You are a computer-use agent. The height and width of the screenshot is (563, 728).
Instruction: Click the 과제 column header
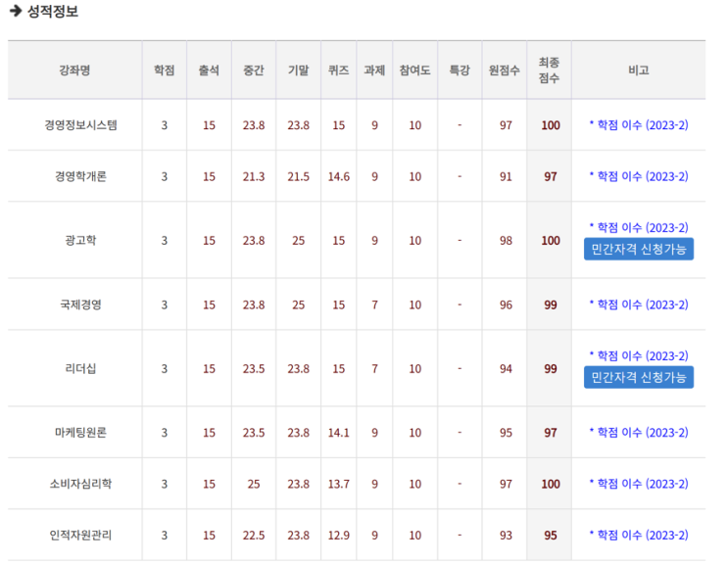pyautogui.click(x=374, y=70)
